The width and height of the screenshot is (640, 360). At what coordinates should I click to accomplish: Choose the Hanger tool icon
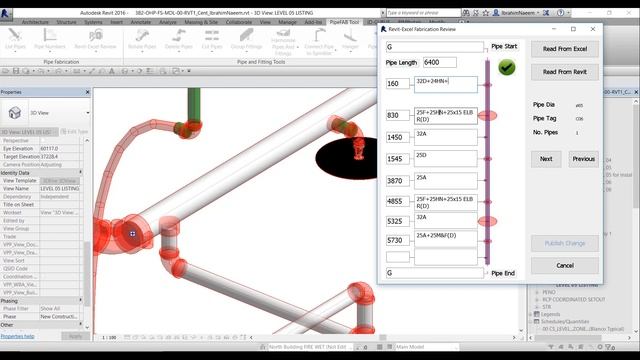pos(350,36)
